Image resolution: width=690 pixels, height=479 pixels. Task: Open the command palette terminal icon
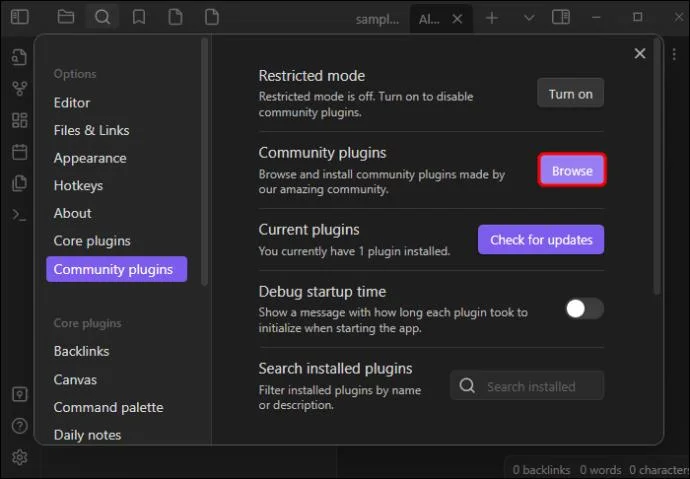coord(19,215)
